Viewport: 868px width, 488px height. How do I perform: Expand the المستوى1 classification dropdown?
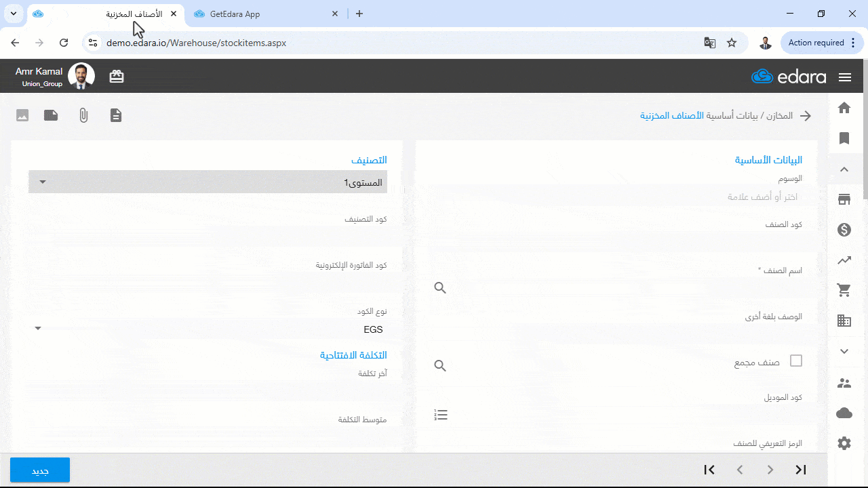[208, 182]
